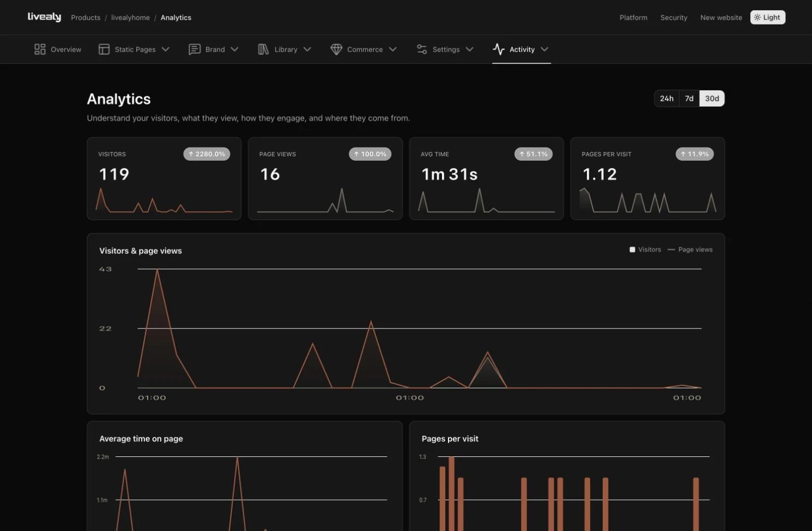Click the Overview grid icon
812x531 pixels.
pos(40,50)
